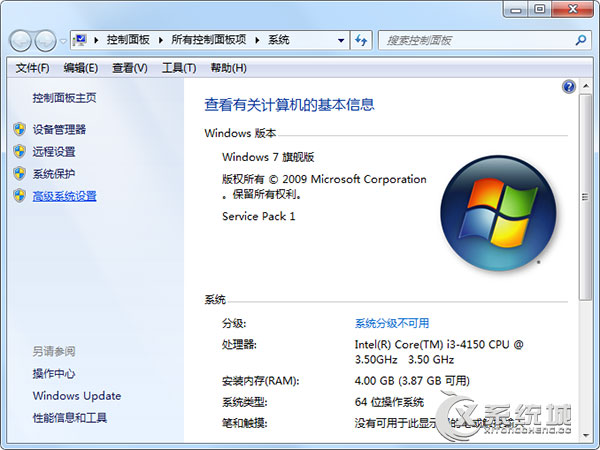Close the System window
Image resolution: width=600 pixels, height=450 pixels.
(572, 9)
